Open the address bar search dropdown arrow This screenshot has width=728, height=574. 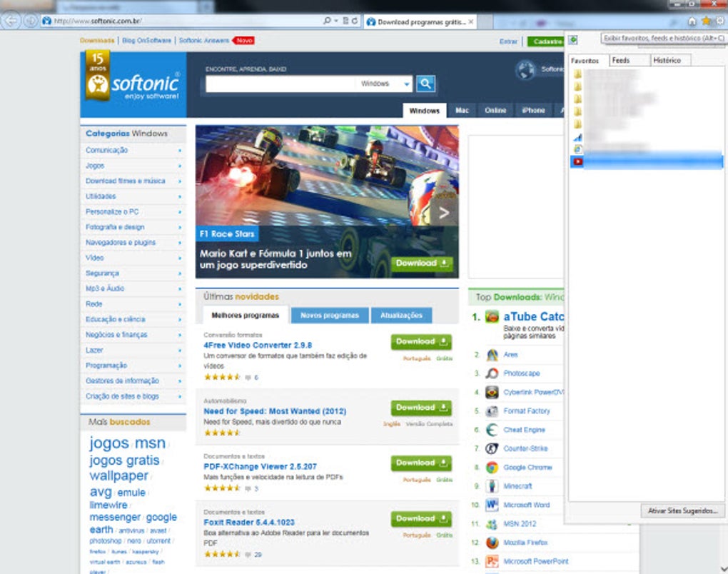point(336,21)
